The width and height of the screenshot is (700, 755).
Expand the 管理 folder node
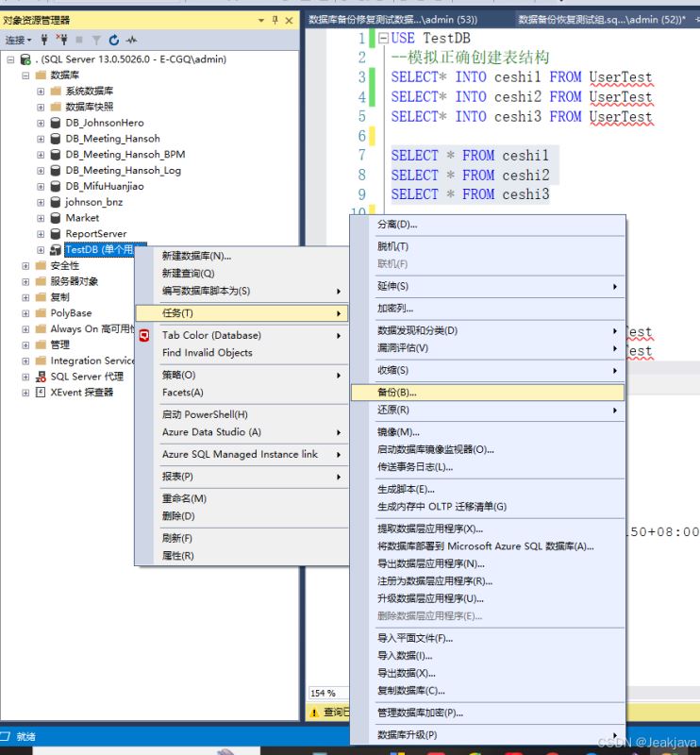coord(25,345)
